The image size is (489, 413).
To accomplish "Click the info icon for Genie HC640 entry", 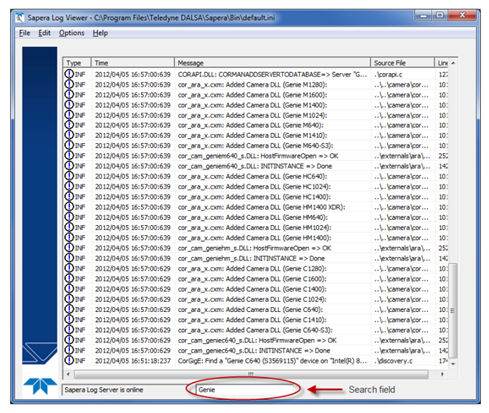I will tap(69, 176).
